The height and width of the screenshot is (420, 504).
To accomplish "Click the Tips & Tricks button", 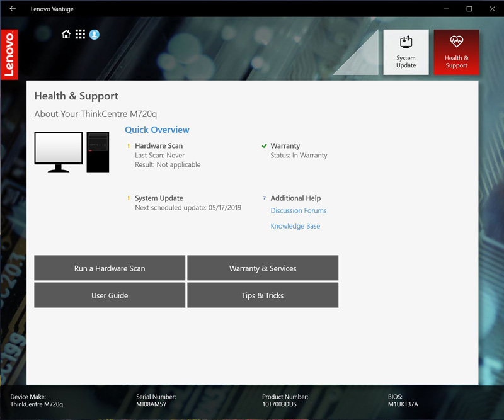I will pos(263,295).
